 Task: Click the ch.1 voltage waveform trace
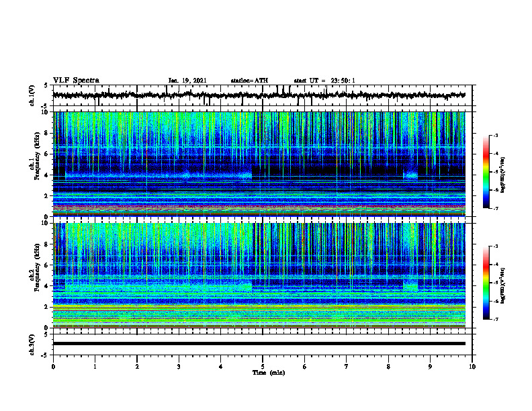259,95
